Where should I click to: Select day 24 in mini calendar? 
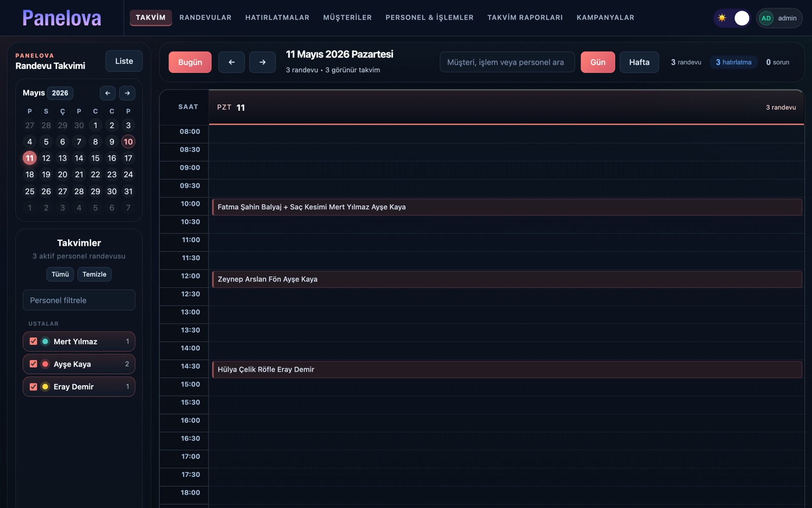pos(128,174)
